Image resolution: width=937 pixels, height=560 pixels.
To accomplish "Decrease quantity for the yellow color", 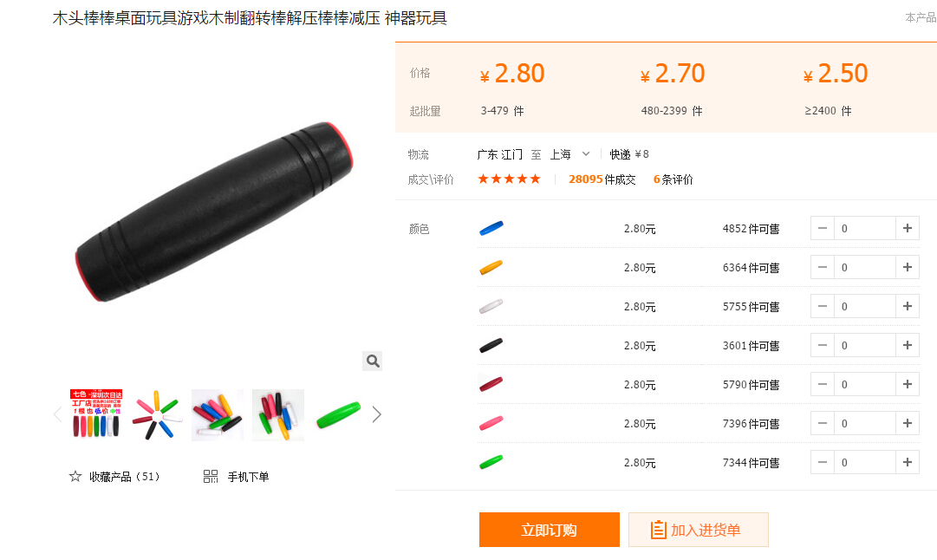I will click(x=823, y=267).
